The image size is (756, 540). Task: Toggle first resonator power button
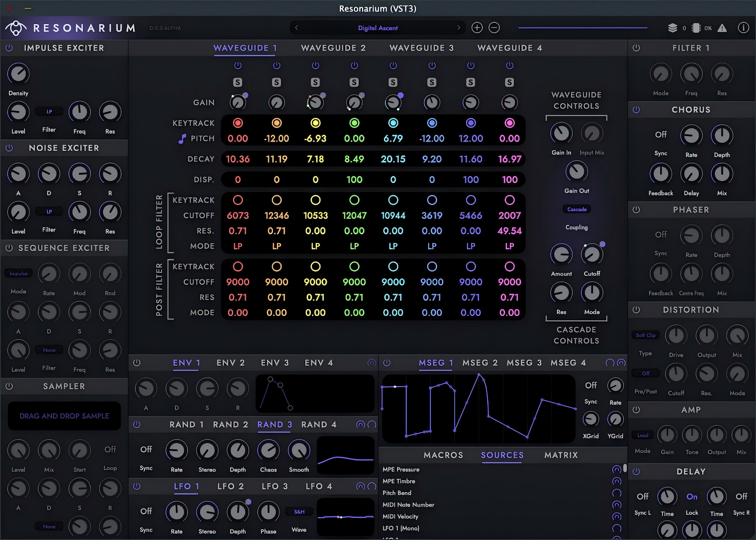[x=238, y=66]
